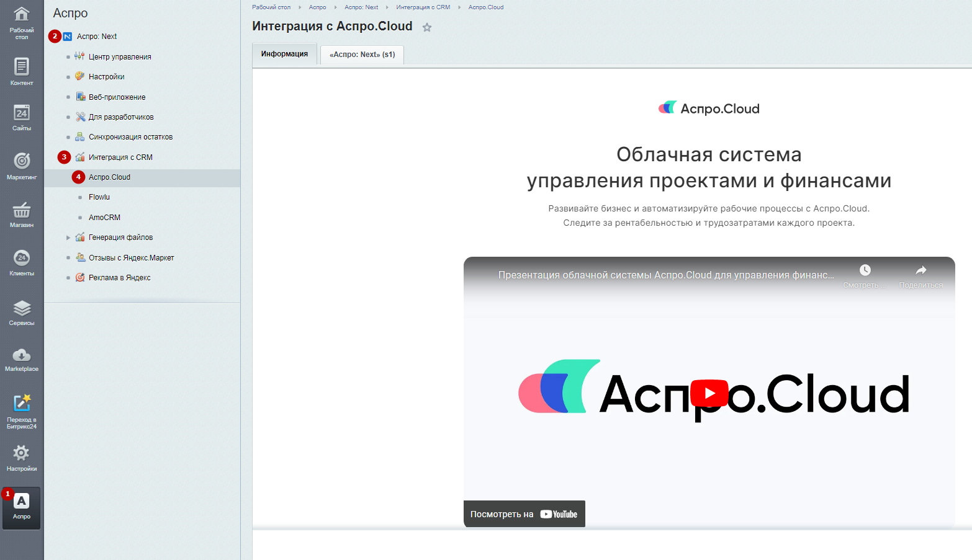Click Посмотреть на YouTube button

[524, 514]
